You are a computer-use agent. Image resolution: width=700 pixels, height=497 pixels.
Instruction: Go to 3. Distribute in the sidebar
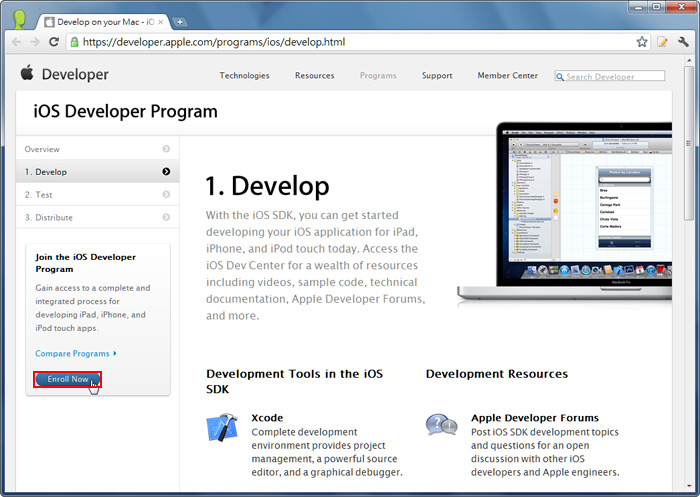[98, 217]
